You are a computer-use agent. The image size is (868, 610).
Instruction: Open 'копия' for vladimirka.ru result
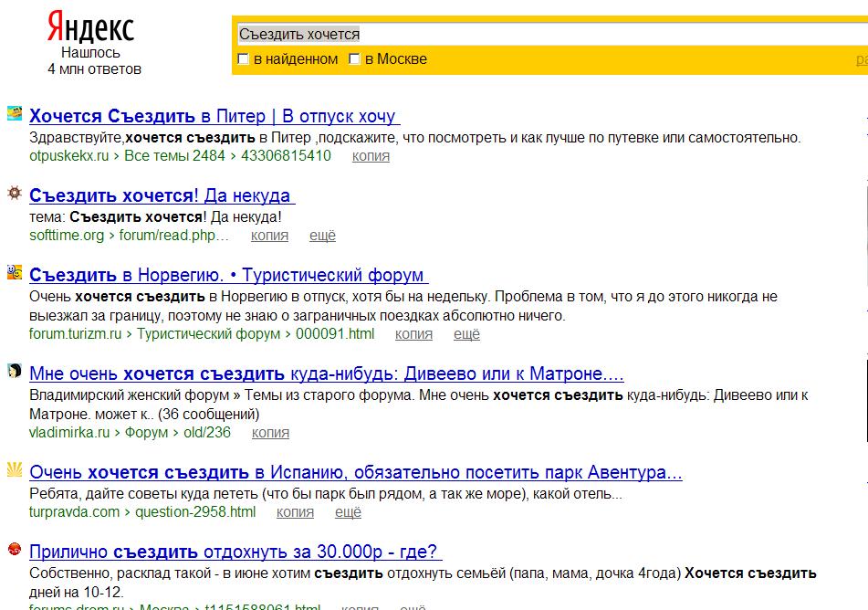[x=270, y=433]
